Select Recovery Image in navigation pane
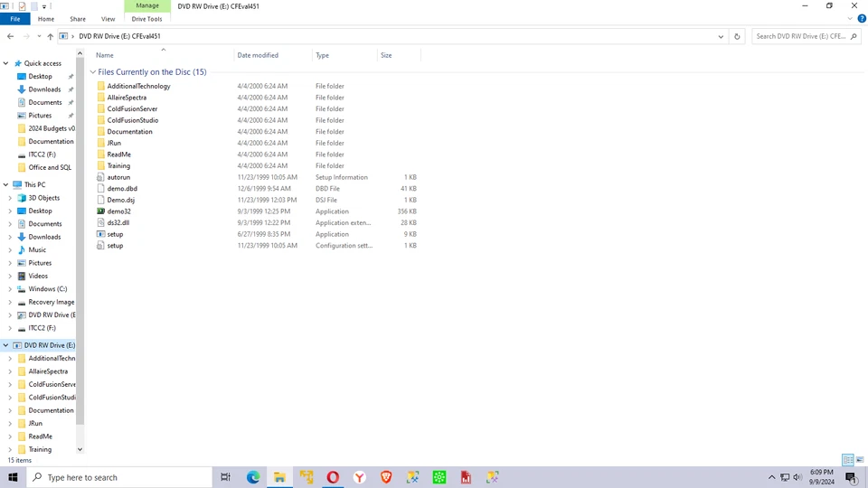Viewport: 868px width, 488px height. [51, 302]
